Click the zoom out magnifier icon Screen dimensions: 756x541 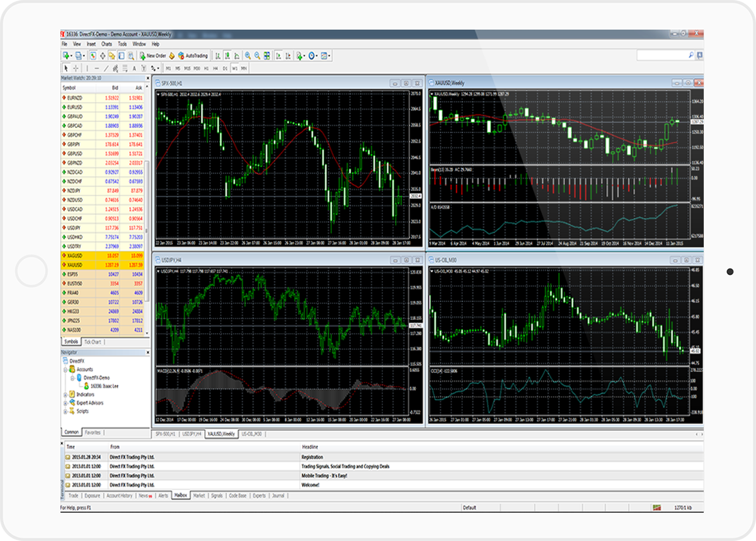[257, 55]
